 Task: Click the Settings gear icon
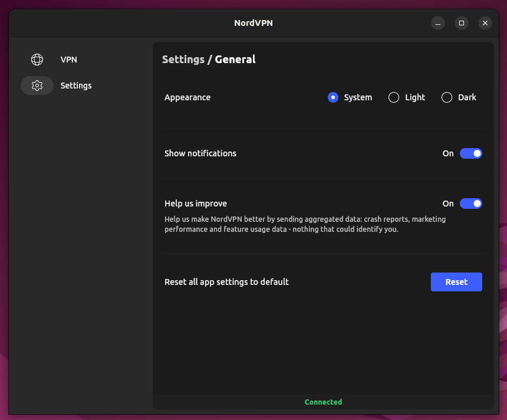tap(37, 86)
